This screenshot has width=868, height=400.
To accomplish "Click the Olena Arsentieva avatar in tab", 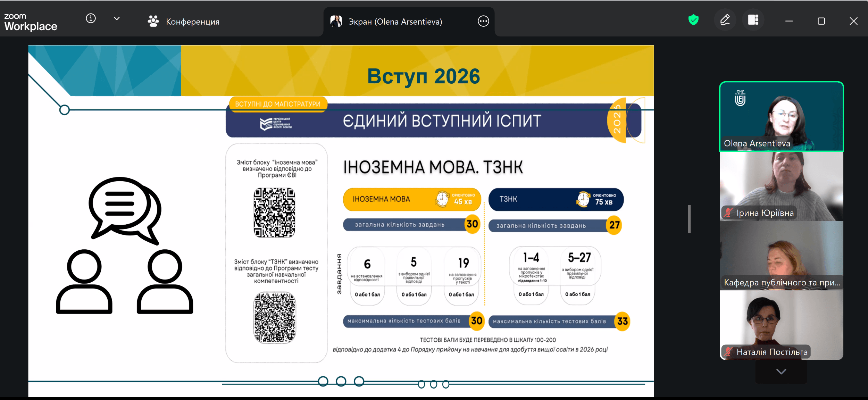I will coord(336,21).
